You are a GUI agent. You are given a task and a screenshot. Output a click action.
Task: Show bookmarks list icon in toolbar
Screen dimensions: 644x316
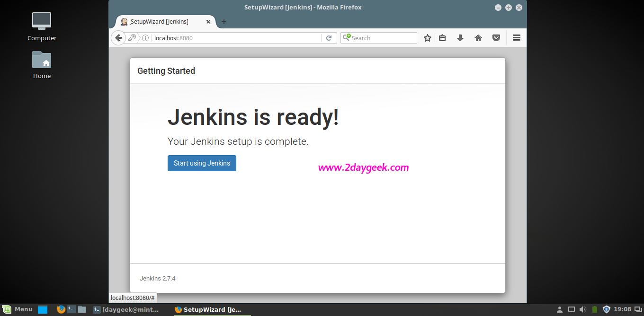(442, 38)
